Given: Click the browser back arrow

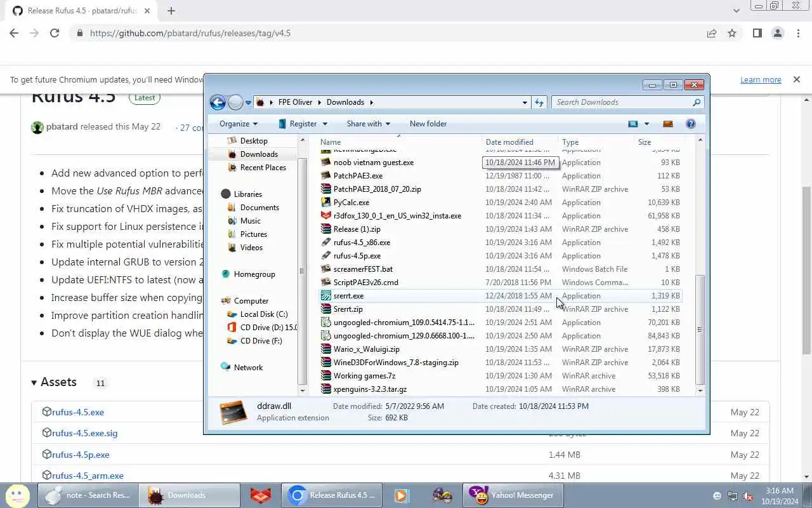Looking at the screenshot, I should pyautogui.click(x=14, y=33).
